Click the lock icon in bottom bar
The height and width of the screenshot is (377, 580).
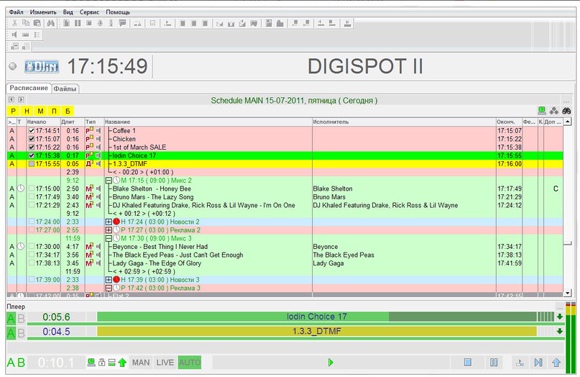(x=102, y=363)
